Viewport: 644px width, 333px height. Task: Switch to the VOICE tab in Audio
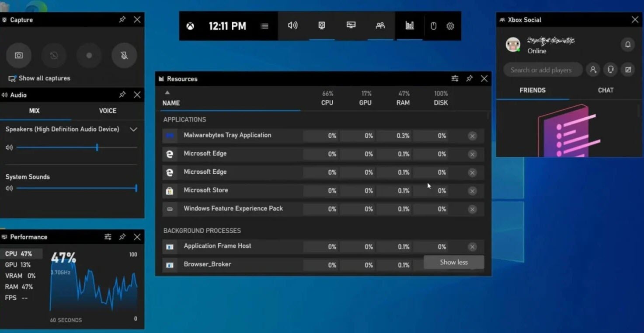108,111
